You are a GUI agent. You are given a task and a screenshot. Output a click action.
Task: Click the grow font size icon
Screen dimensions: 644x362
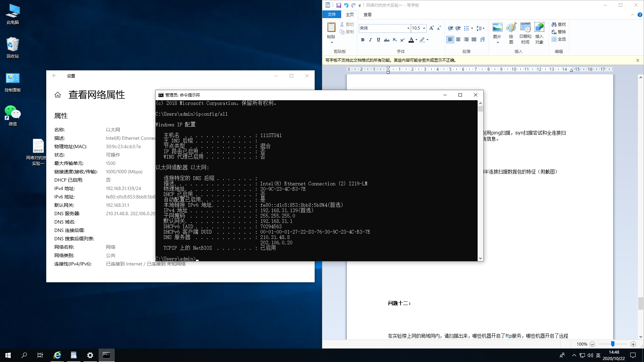click(431, 28)
